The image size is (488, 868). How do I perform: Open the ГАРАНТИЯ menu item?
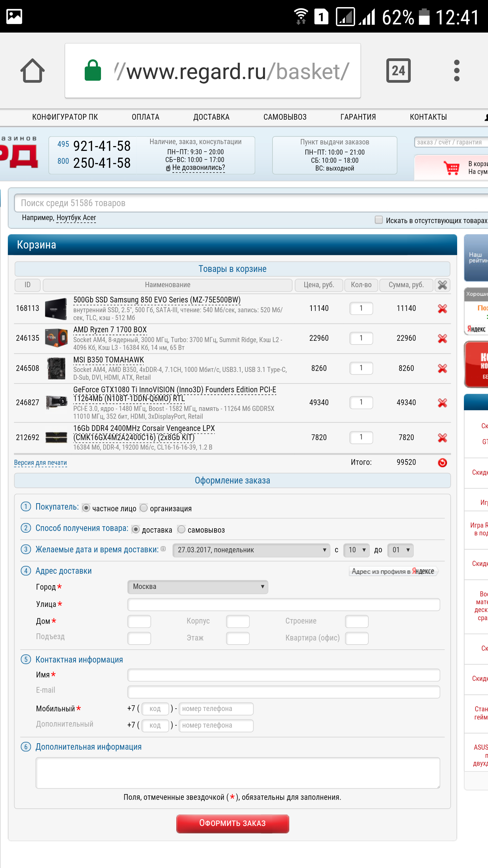click(358, 117)
